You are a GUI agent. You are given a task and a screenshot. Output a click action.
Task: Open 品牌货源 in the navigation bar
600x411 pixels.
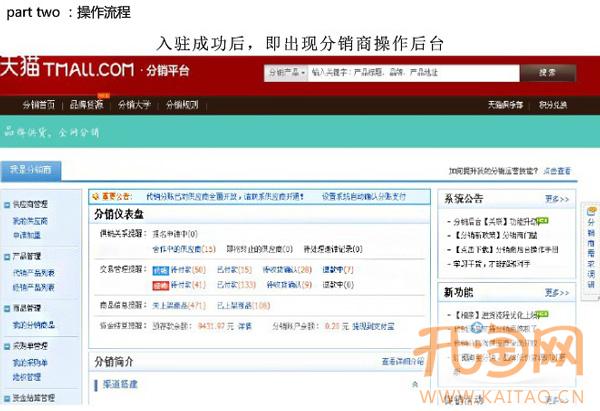(86, 104)
